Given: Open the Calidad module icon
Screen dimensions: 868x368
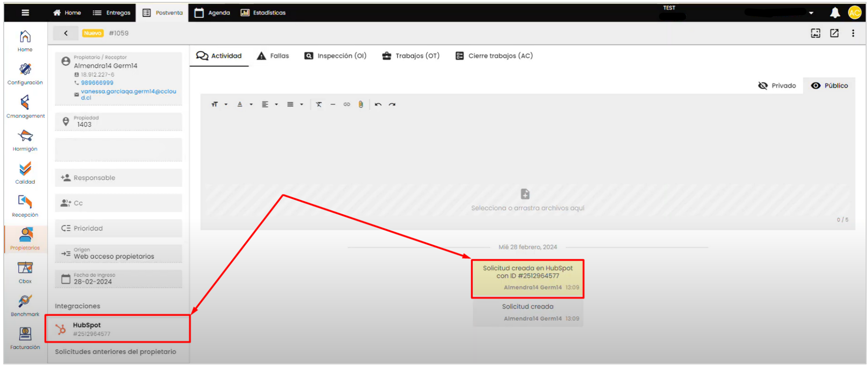Looking at the screenshot, I should (x=25, y=173).
